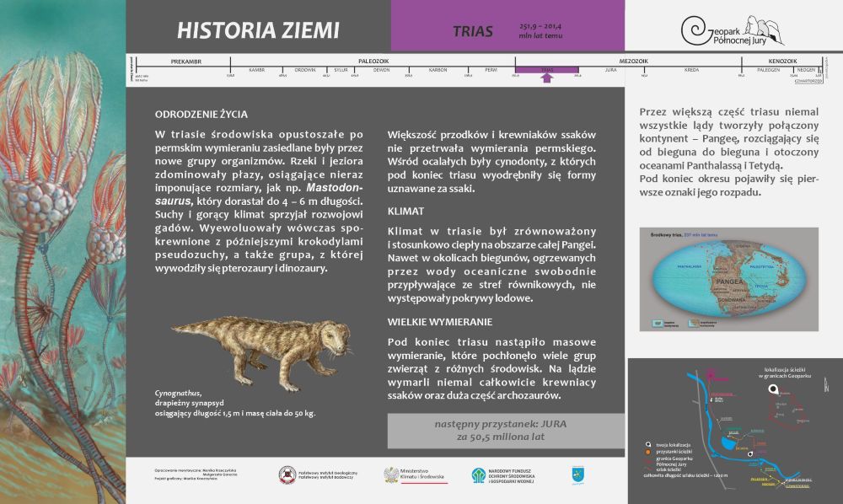Screen dimensions: 843x504
Task: Select the compass rose on the trail map
Action: pyautogui.click(x=825, y=385)
